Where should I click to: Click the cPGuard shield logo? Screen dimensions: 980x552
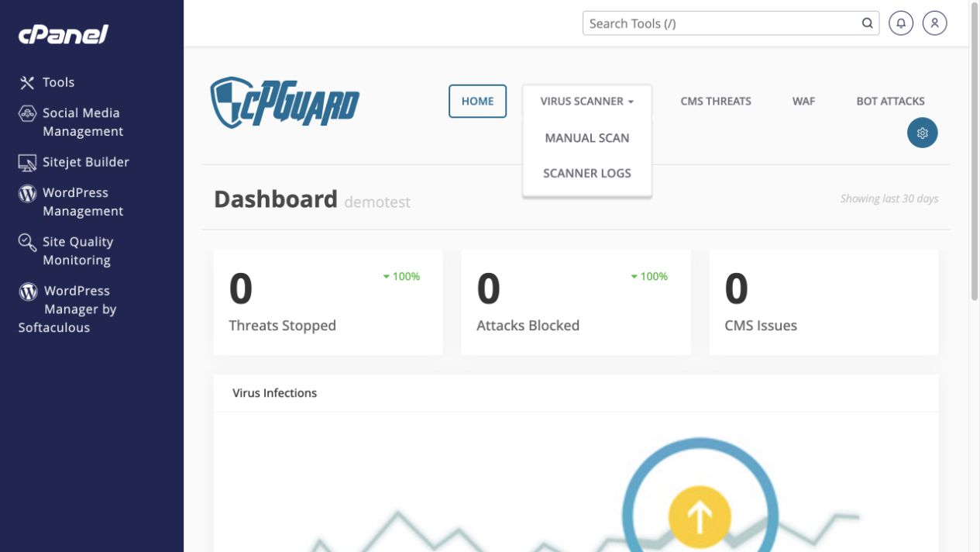(285, 102)
